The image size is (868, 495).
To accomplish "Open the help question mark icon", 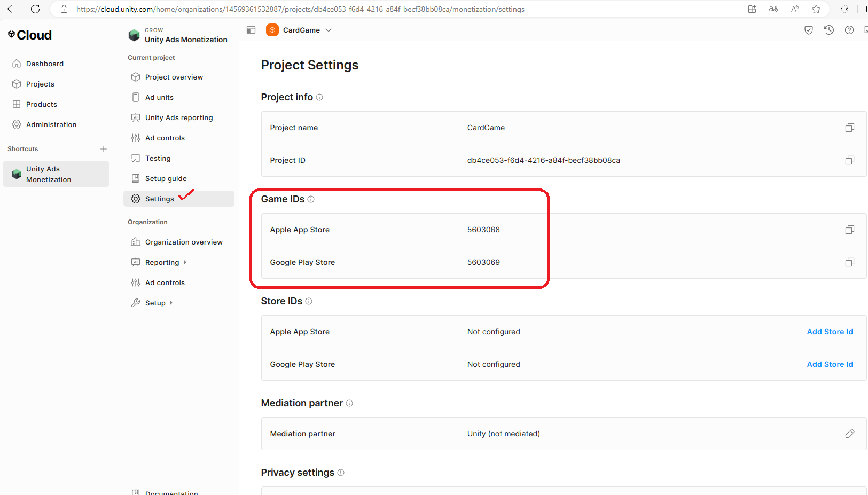I will (849, 30).
